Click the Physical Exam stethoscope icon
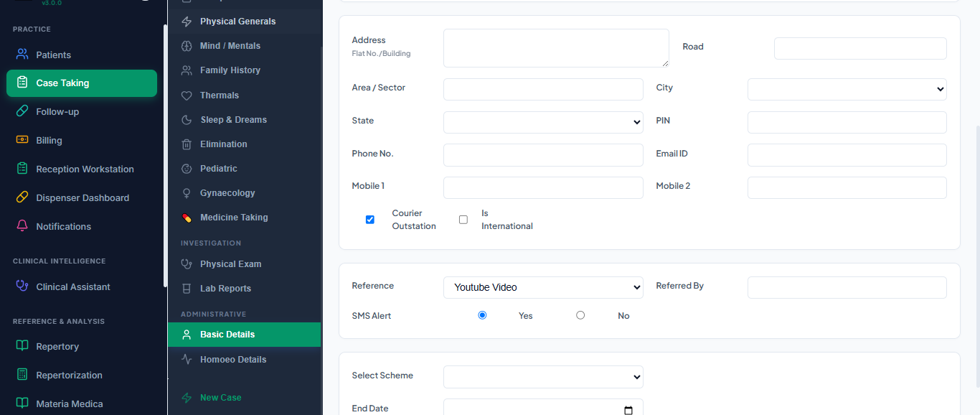This screenshot has width=980, height=415. (x=187, y=264)
